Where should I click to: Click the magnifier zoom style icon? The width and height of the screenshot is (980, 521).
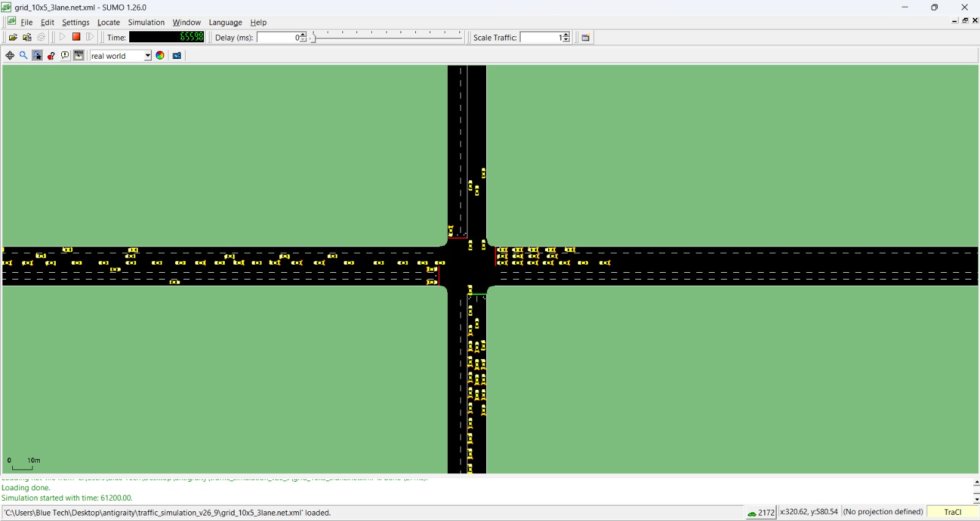point(23,56)
